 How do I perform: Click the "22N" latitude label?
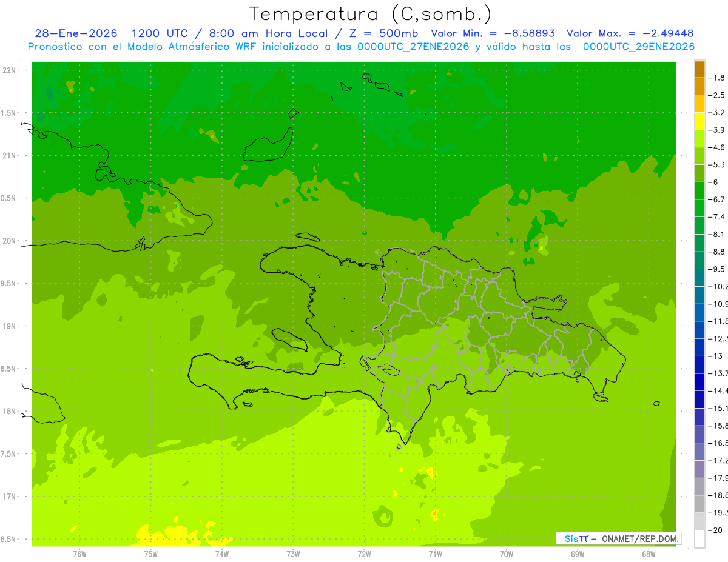coord(10,70)
